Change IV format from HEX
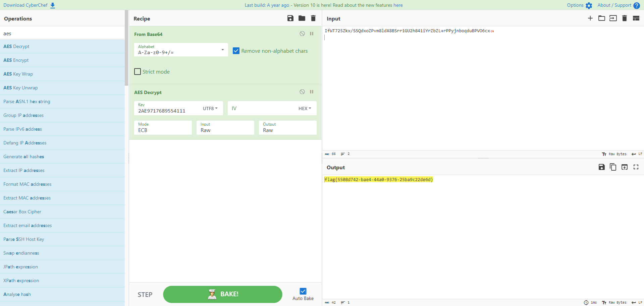The height and width of the screenshot is (306, 644). pyautogui.click(x=305, y=108)
